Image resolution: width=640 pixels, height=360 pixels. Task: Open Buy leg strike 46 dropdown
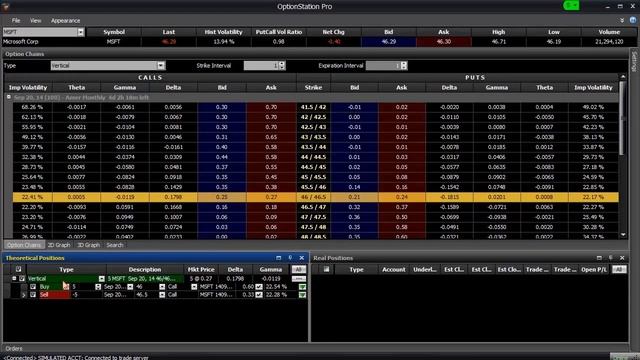pos(162,287)
